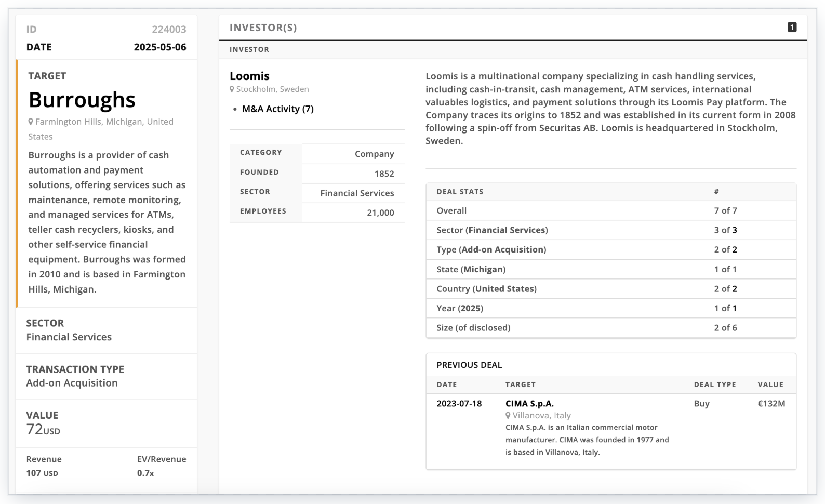The height and width of the screenshot is (504, 825).
Task: Open the M&A Activity (7) link
Action: pos(278,109)
